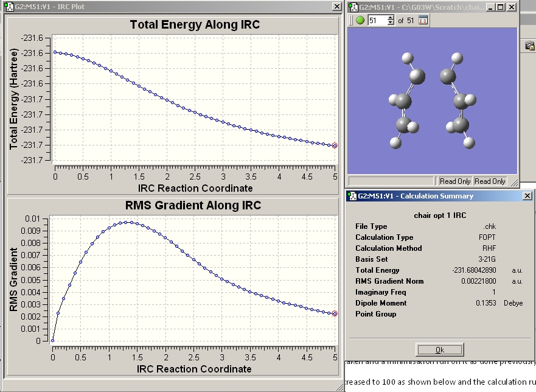This screenshot has width=536, height=392.
Task: Click the 'of 51' frame count text
Action: click(406, 21)
